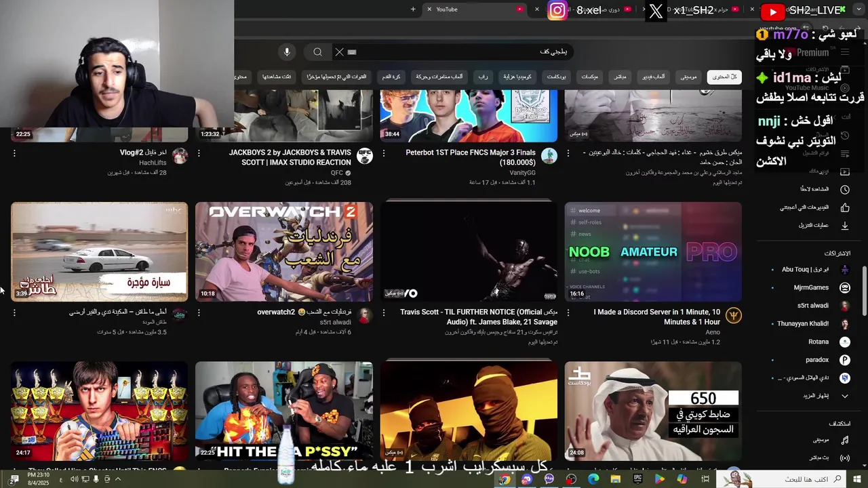The width and height of the screenshot is (868, 488).
Task: Select the 'موسيقى' filter chip
Action: [x=688, y=77]
